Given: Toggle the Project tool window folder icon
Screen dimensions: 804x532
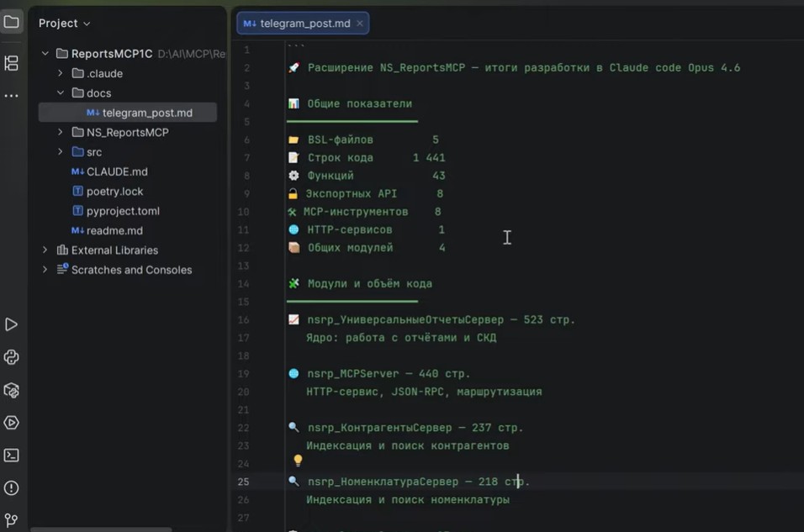Looking at the screenshot, I should tap(12, 22).
